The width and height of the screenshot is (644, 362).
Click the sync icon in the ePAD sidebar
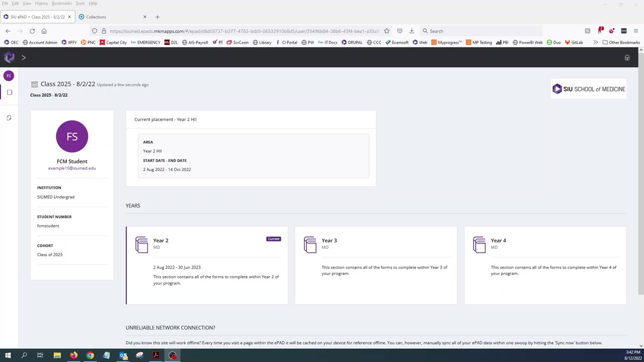coord(9,118)
